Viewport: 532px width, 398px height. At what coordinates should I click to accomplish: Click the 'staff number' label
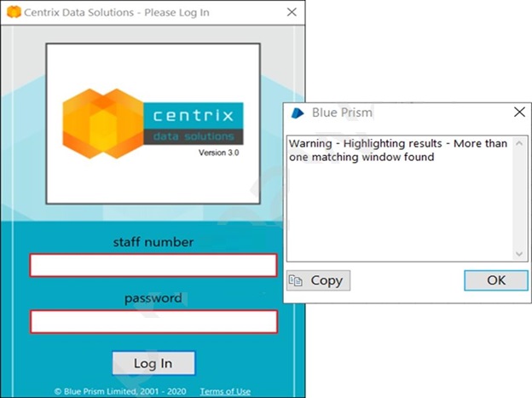click(x=153, y=242)
